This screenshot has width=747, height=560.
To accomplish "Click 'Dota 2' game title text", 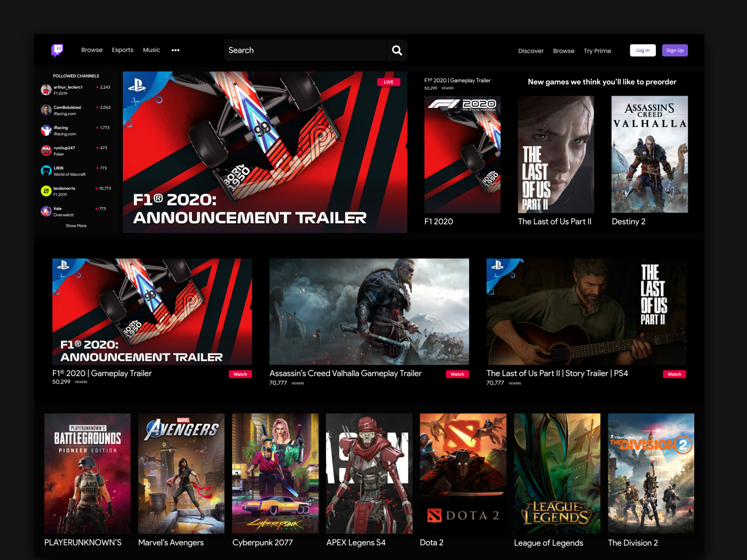I will pyautogui.click(x=431, y=543).
